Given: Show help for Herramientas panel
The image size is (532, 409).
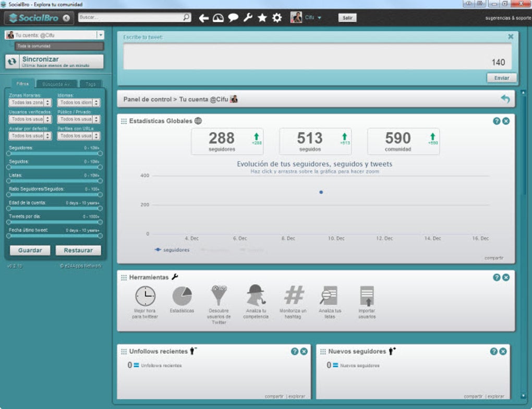Looking at the screenshot, I should point(497,278).
